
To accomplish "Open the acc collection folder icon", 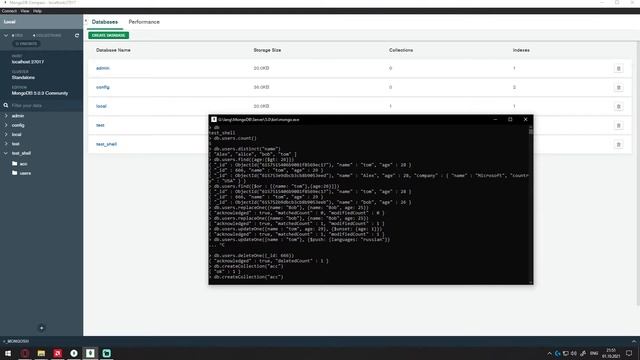I will click(x=15, y=163).
